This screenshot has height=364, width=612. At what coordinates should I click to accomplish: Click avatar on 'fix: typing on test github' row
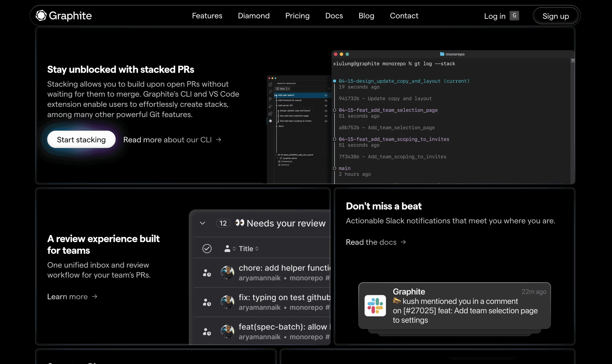coord(227,302)
